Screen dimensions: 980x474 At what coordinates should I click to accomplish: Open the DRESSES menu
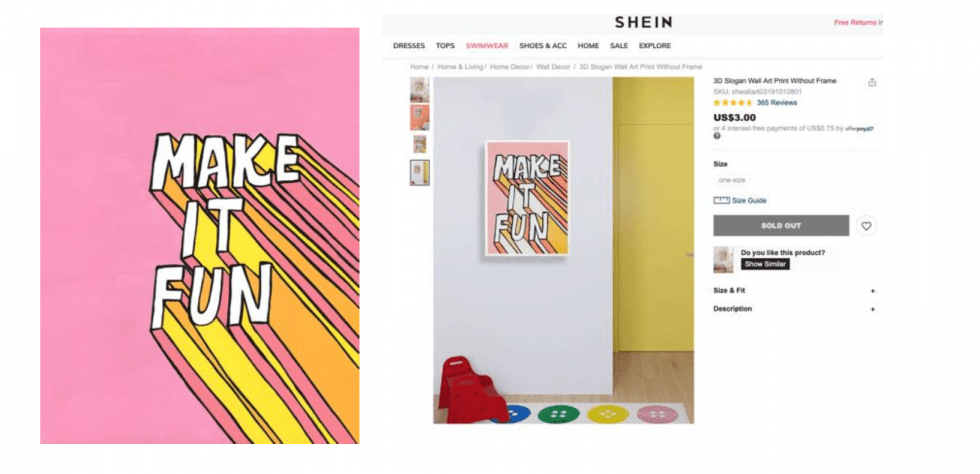[x=409, y=46]
